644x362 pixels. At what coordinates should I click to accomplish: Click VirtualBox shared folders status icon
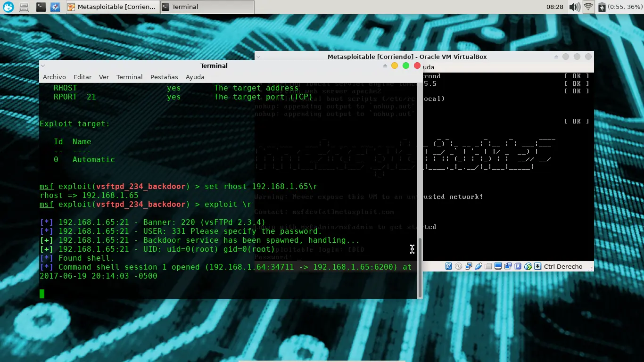488,266
